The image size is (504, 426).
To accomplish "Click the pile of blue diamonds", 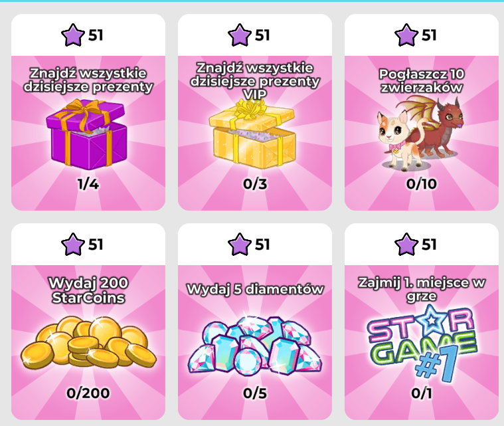I will (x=254, y=344).
